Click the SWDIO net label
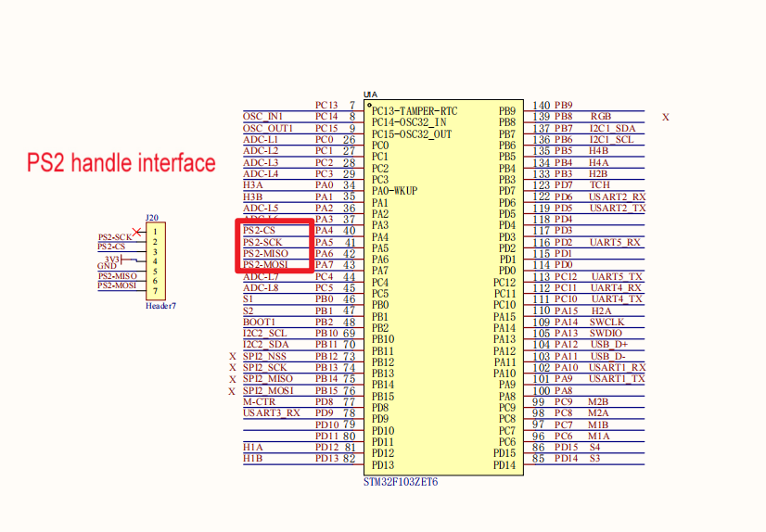Image resolution: width=766 pixels, height=532 pixels. tap(606, 334)
